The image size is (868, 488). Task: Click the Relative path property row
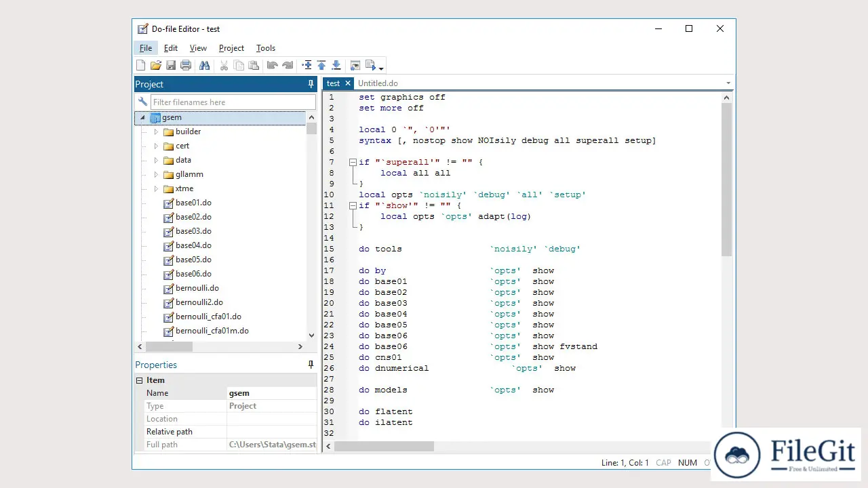[x=226, y=432]
